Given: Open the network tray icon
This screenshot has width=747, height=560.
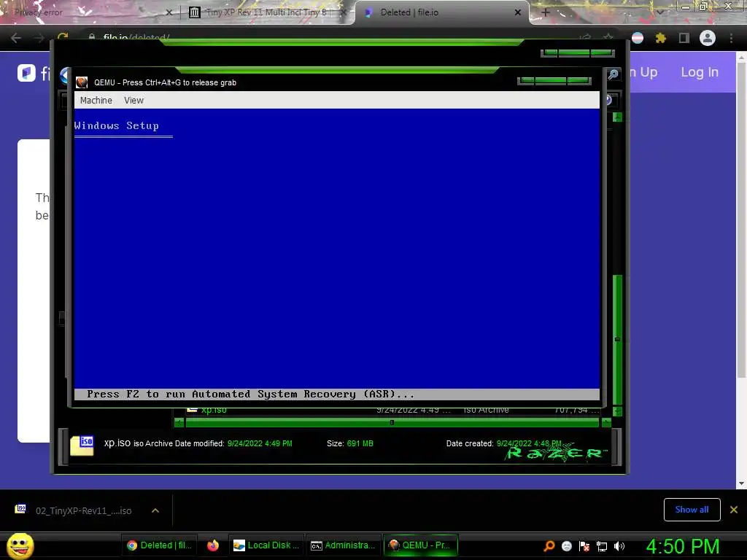Looking at the screenshot, I should pos(602,546).
